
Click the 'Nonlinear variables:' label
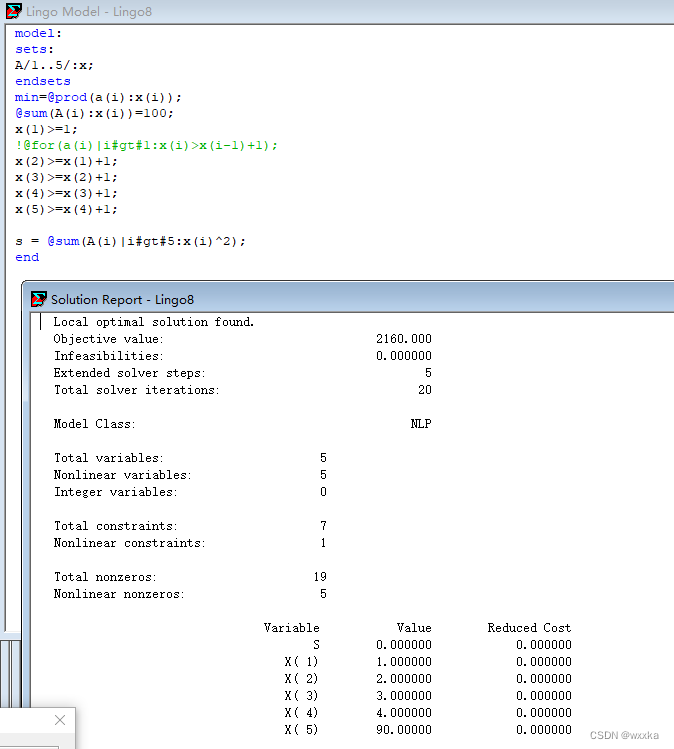pyautogui.click(x=122, y=475)
